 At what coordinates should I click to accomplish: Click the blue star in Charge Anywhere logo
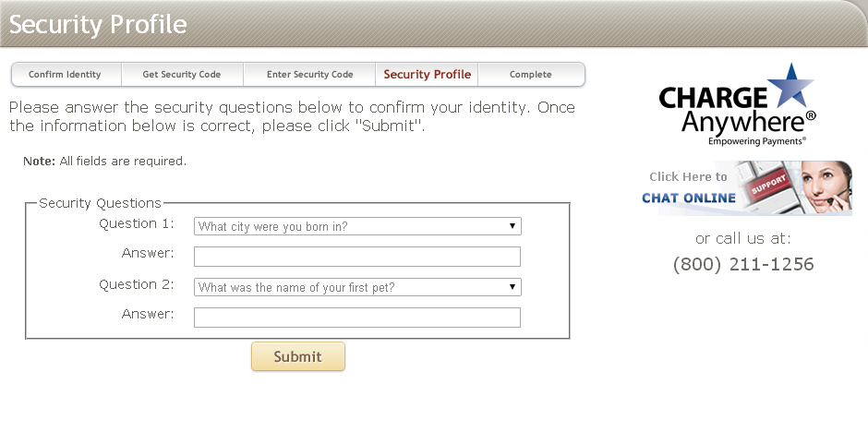click(x=792, y=89)
